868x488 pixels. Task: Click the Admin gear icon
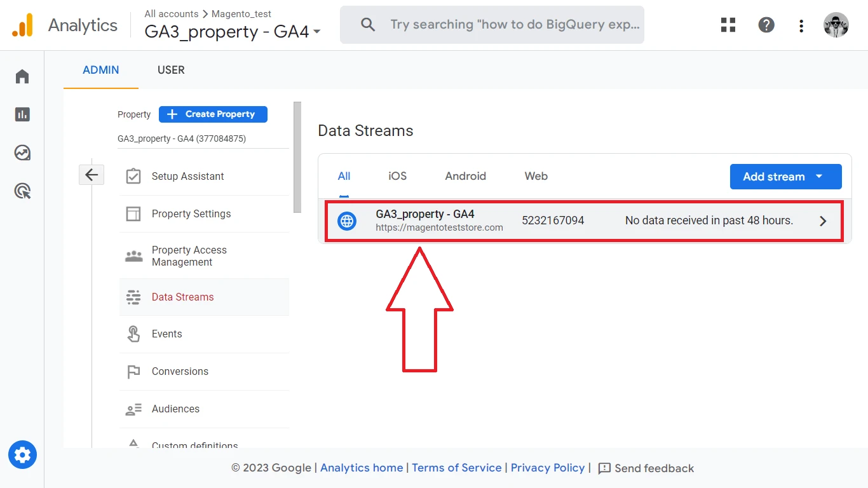click(x=22, y=455)
